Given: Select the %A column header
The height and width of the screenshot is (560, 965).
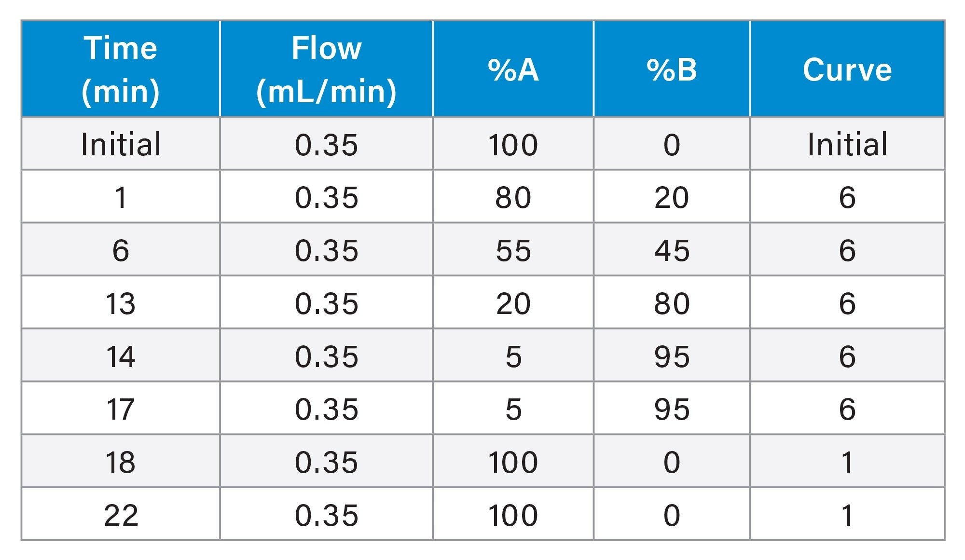Looking at the screenshot, I should 513,69.
